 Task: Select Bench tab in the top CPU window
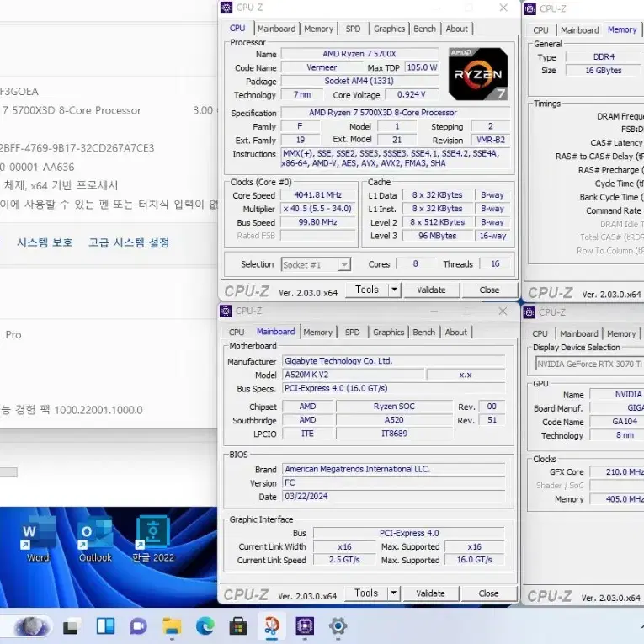point(424,29)
